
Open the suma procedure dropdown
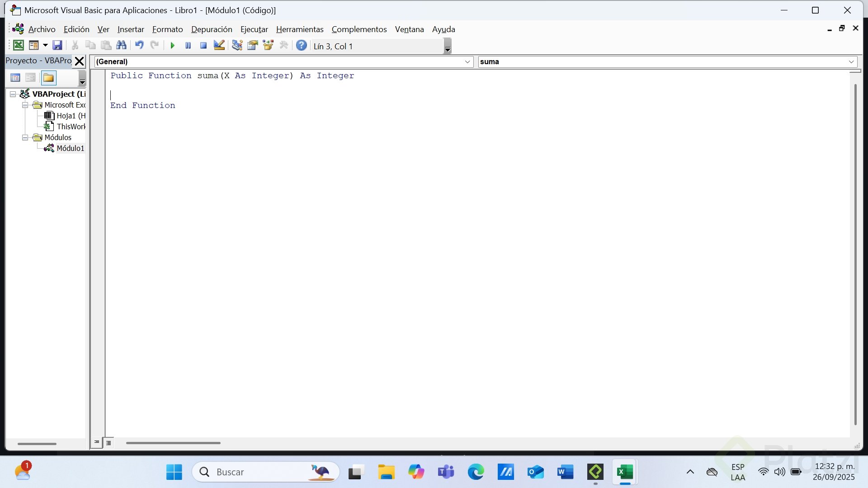pos(851,62)
